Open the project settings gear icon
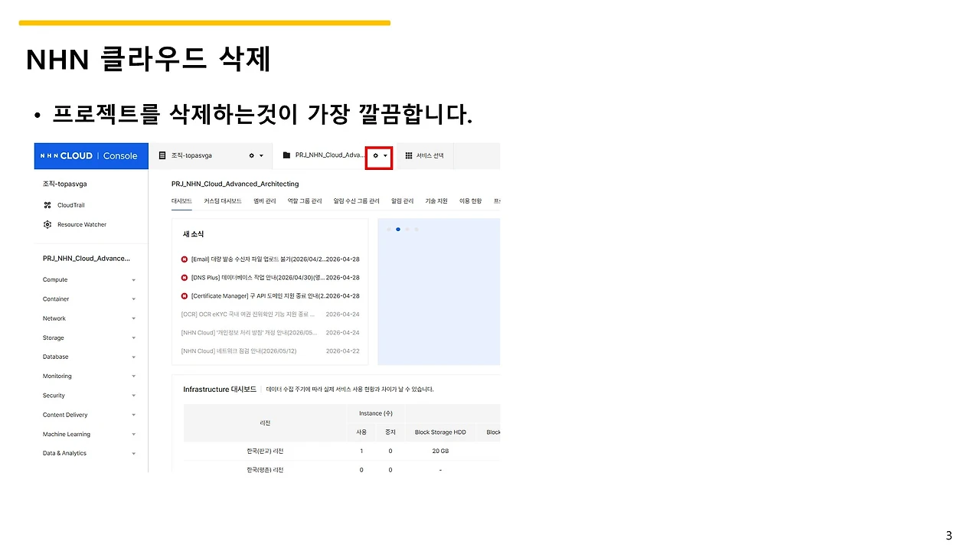This screenshot has height=551, width=980. (x=375, y=155)
